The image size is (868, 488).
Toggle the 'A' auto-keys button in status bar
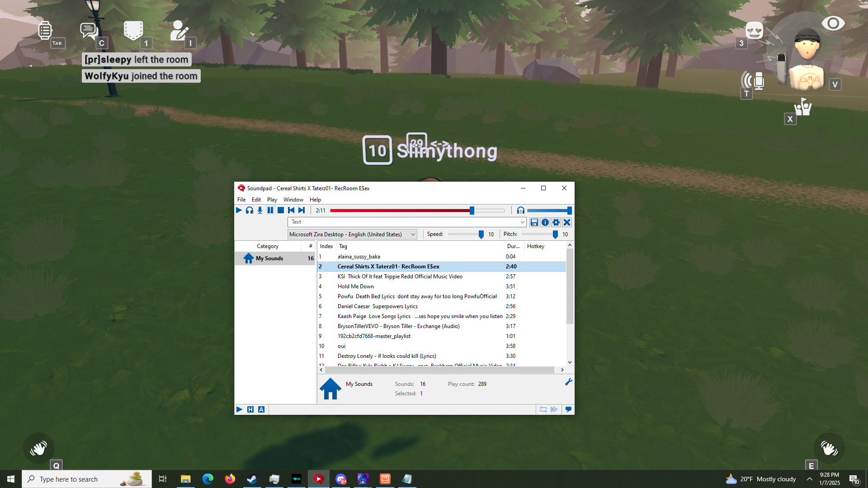(261, 409)
